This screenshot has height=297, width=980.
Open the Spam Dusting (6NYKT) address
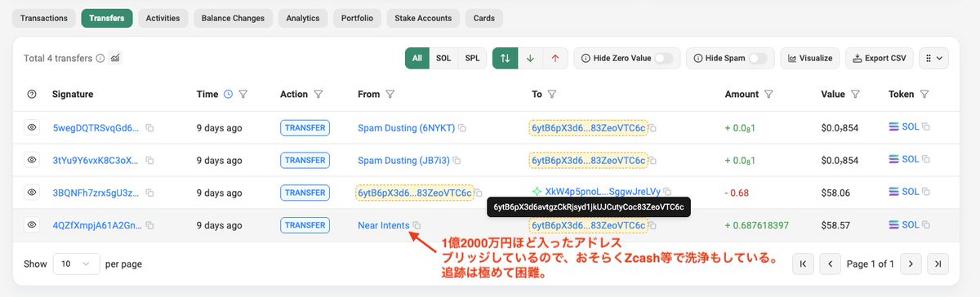tap(406, 128)
